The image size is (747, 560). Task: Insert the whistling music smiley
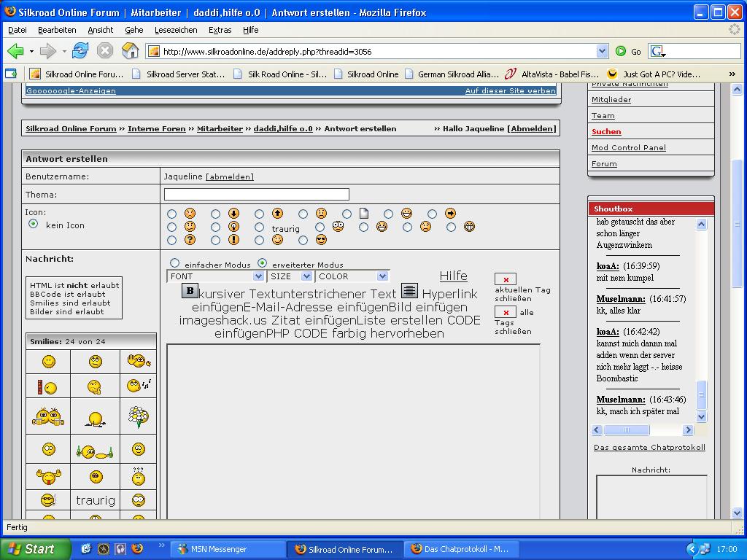pyautogui.click(x=138, y=386)
